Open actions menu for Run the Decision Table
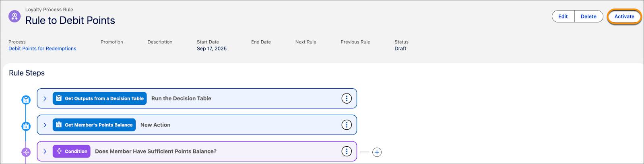Screen dimensions: 644x164 tap(346, 98)
